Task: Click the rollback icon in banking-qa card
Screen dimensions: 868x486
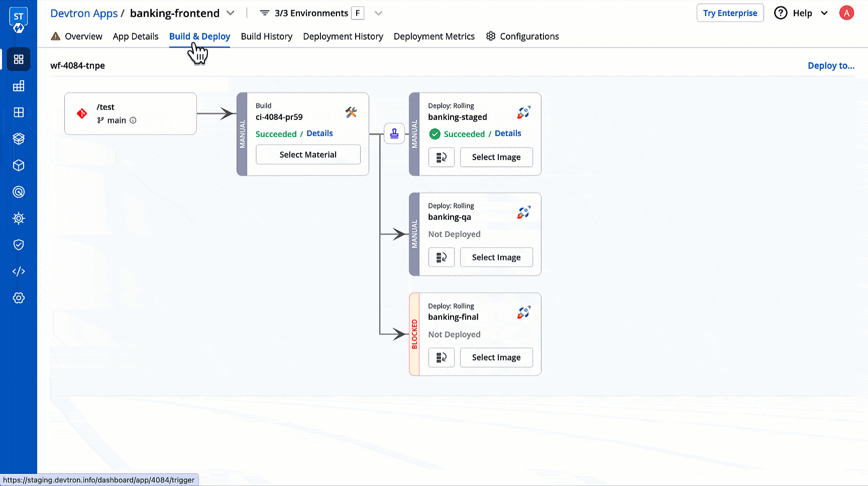Action: coord(441,258)
